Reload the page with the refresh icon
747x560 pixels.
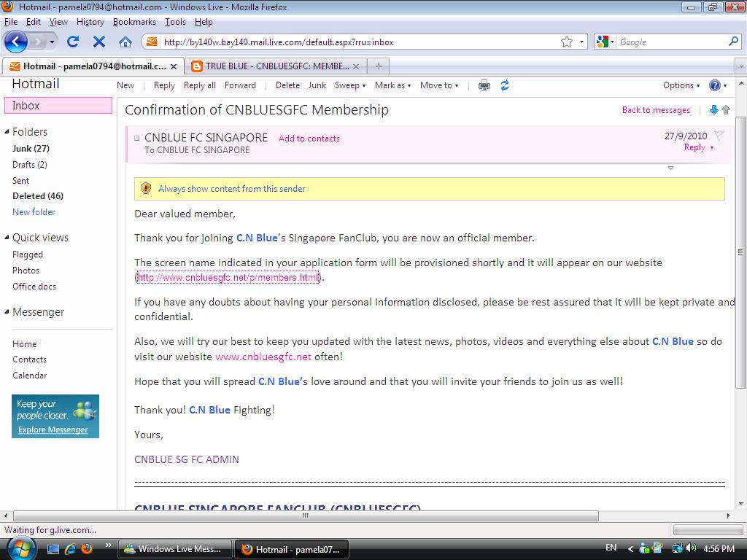[72, 42]
